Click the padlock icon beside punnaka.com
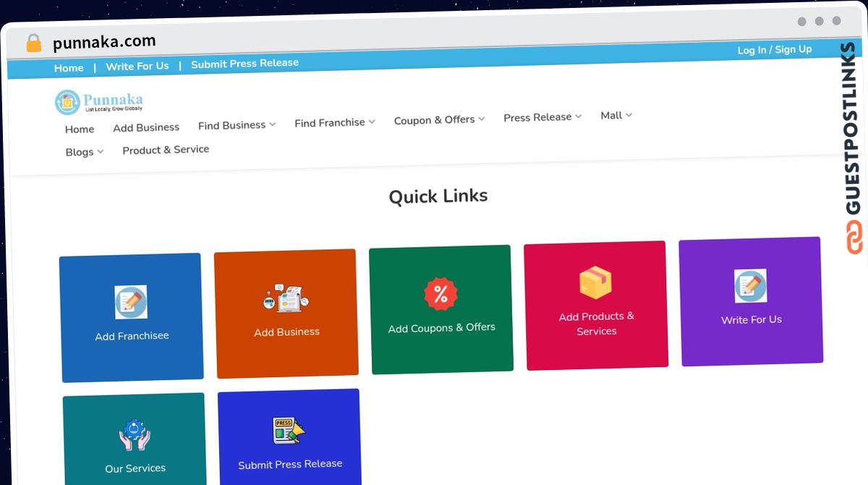868x485 pixels. tap(33, 43)
